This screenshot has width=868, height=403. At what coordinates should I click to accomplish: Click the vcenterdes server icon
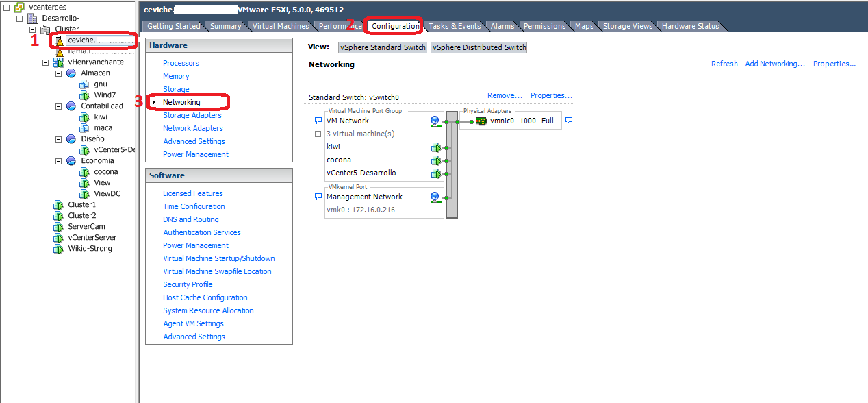19,7
